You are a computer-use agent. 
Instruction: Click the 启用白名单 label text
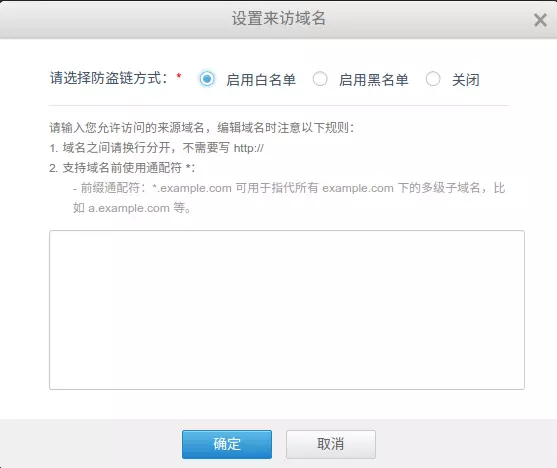[261, 80]
